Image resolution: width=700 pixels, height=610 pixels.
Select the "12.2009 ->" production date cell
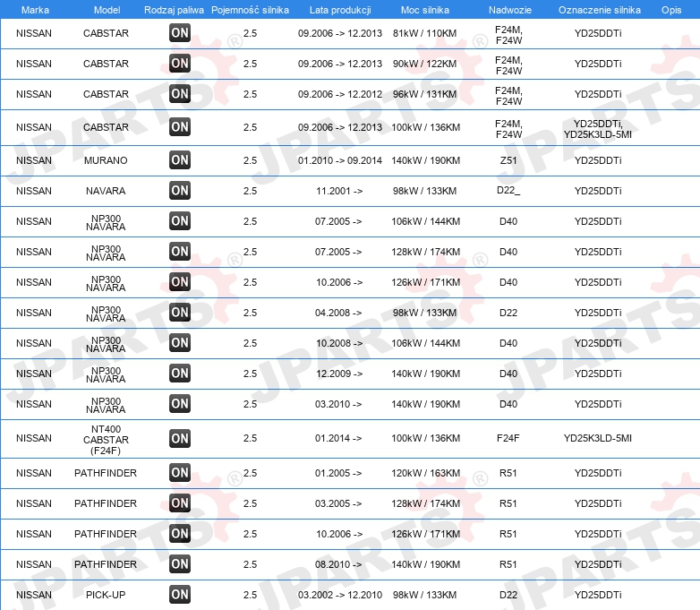point(339,374)
